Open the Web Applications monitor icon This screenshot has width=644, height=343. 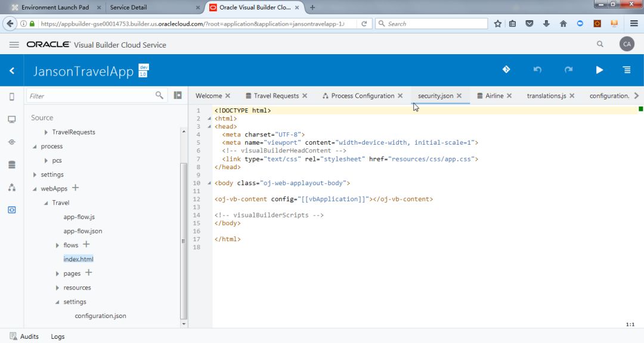pos(11,119)
